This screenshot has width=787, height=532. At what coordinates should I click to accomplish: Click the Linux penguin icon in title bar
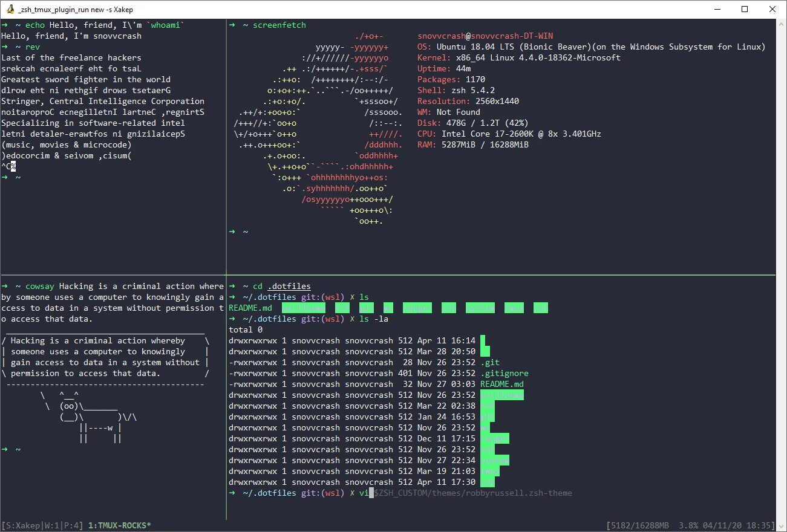[x=9, y=9]
